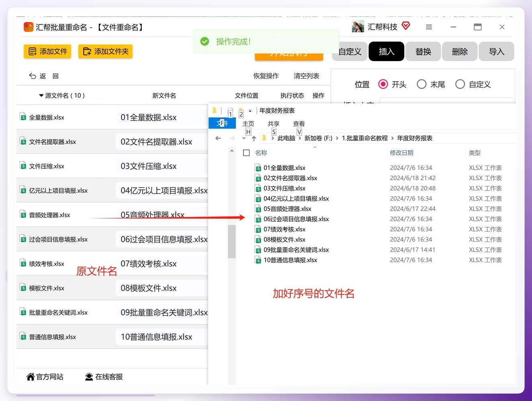532x401 pixels.
Task: Click file icon of 文件压缩.xlsx source row
Action: [x=23, y=166]
